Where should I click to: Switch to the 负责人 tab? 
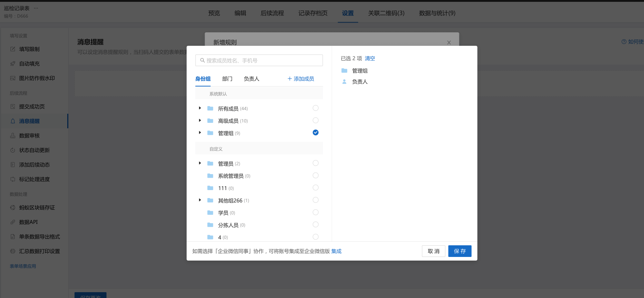[251, 79]
